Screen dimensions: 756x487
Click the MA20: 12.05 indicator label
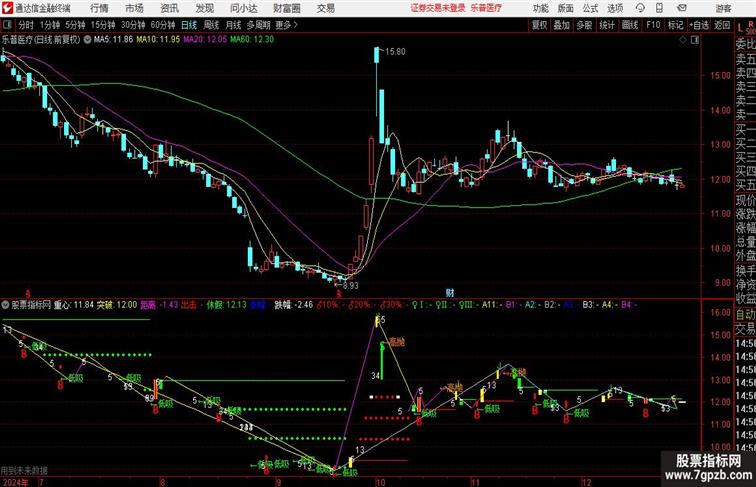point(204,40)
